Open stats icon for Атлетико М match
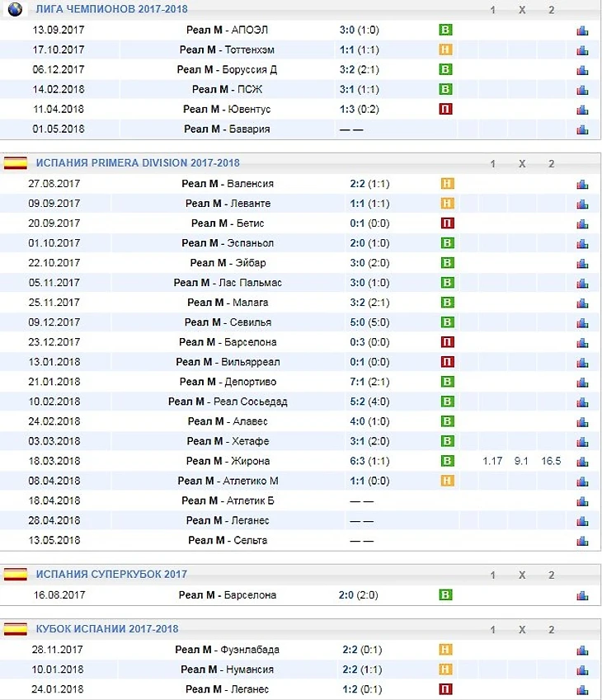The height and width of the screenshot is (700, 602). coord(582,482)
